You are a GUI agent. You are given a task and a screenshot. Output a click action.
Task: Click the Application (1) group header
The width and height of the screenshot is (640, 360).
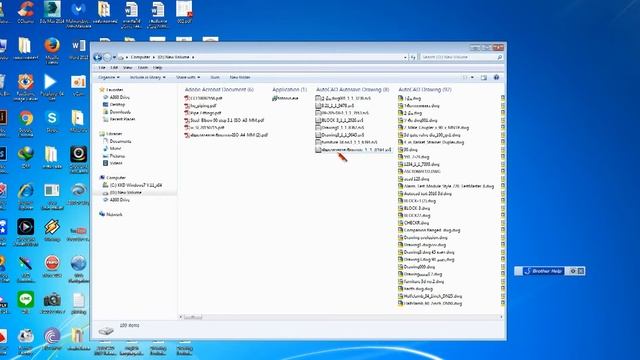[x=289, y=89]
